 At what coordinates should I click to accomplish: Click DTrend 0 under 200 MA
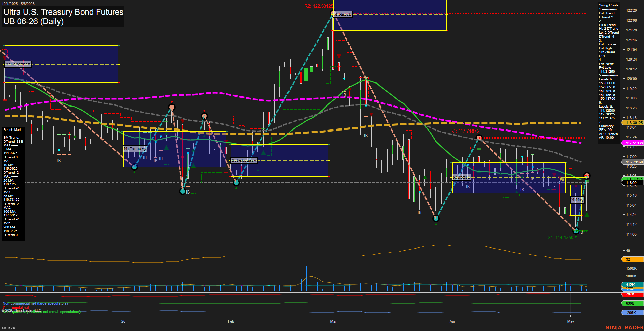(10, 235)
